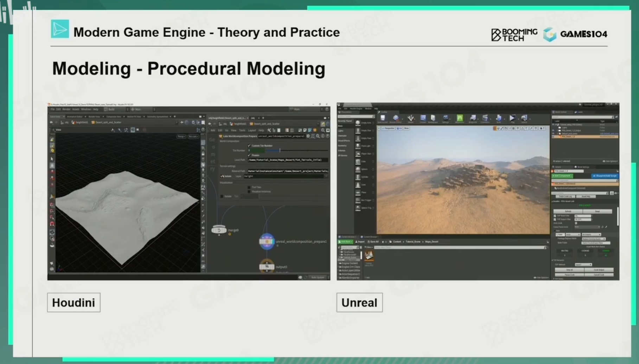
Task: Enable the Tint Tiles checkbox
Action: (249, 187)
